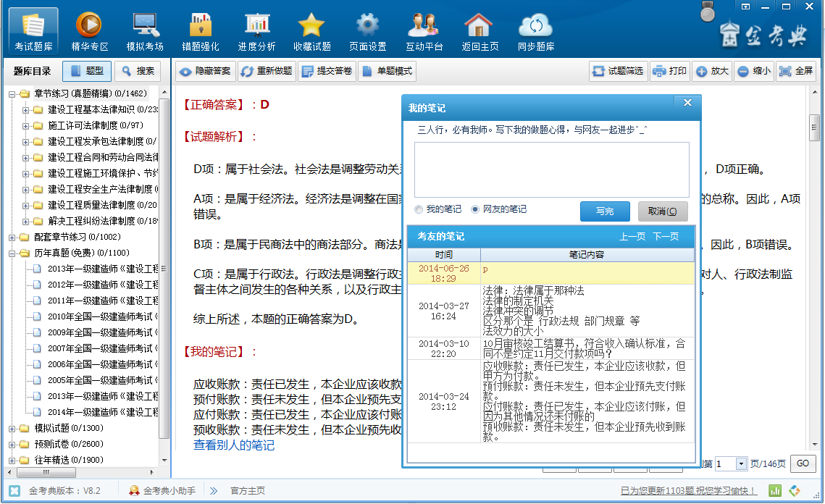
Task: Click the note text input area
Action: [x=551, y=169]
